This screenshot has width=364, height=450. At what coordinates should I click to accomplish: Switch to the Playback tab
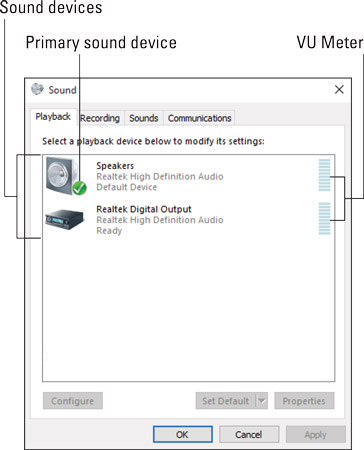click(x=53, y=117)
